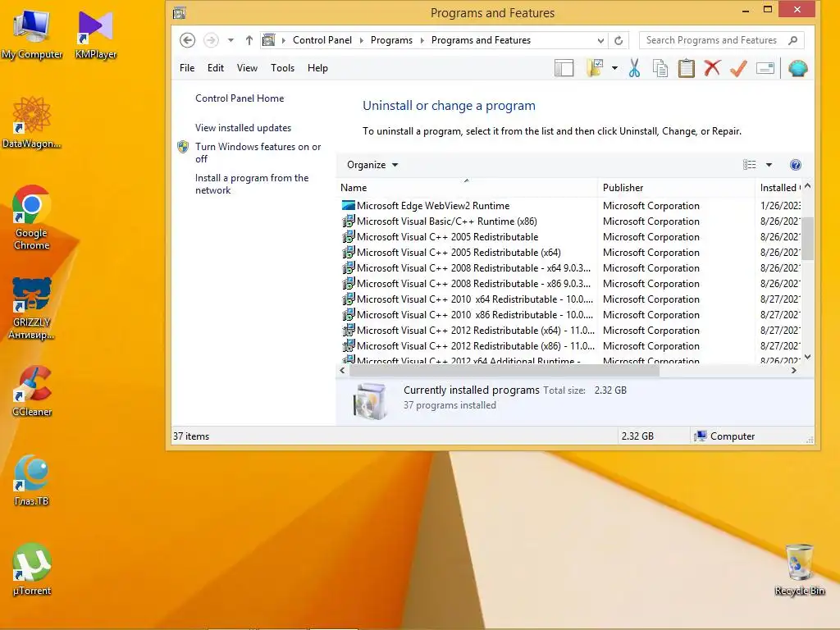Open GRIZZLY Antivirus shortcut
This screenshot has width=840, height=630.
pos(32,308)
